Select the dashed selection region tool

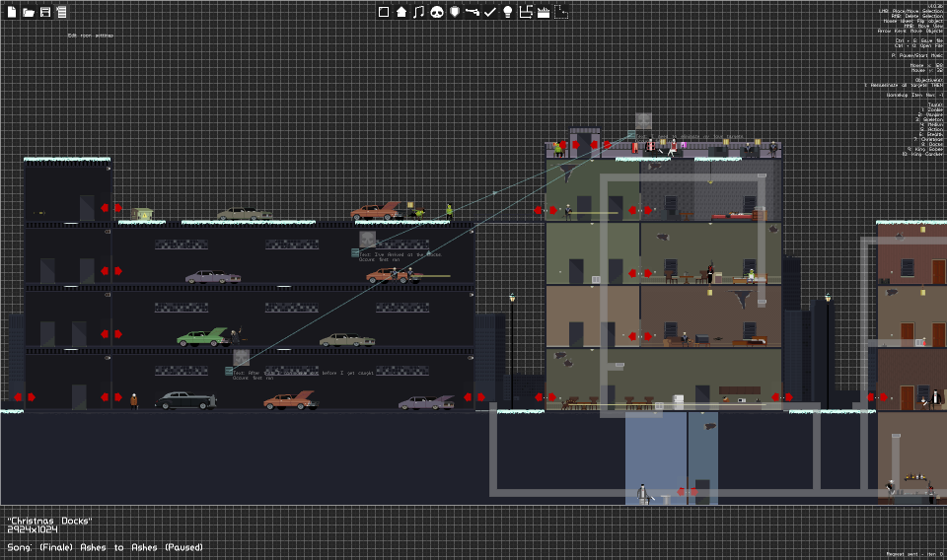pyautogui.click(x=561, y=12)
